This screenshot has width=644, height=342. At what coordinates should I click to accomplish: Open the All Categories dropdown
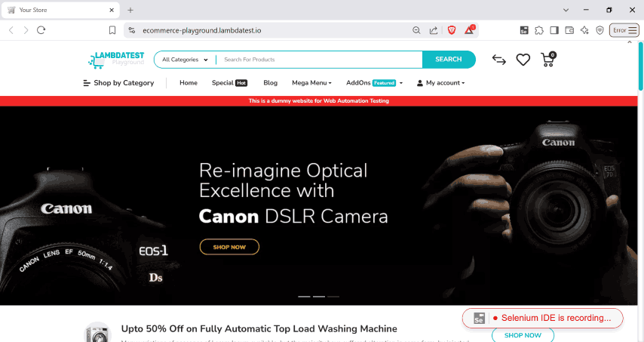185,60
